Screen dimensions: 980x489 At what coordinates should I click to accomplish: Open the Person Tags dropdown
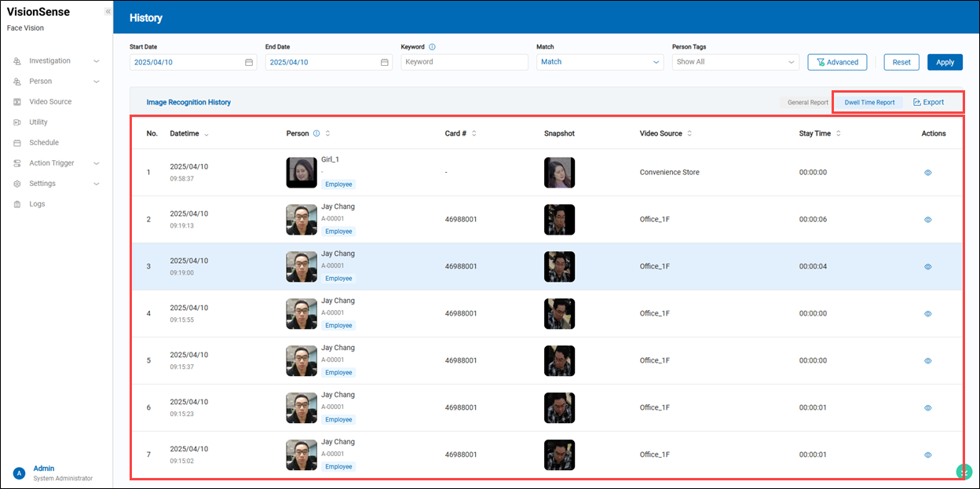735,62
